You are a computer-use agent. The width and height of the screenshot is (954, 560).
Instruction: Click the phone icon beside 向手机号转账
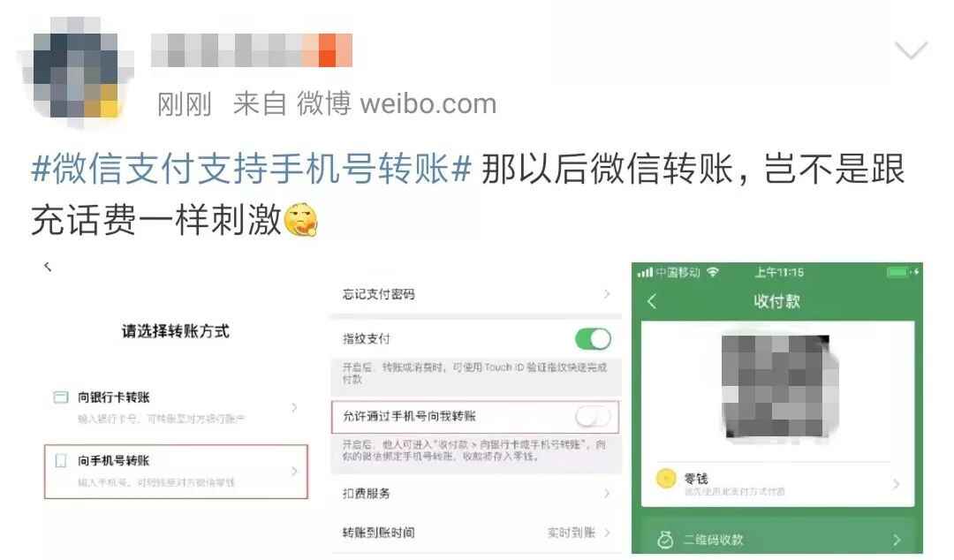click(61, 461)
